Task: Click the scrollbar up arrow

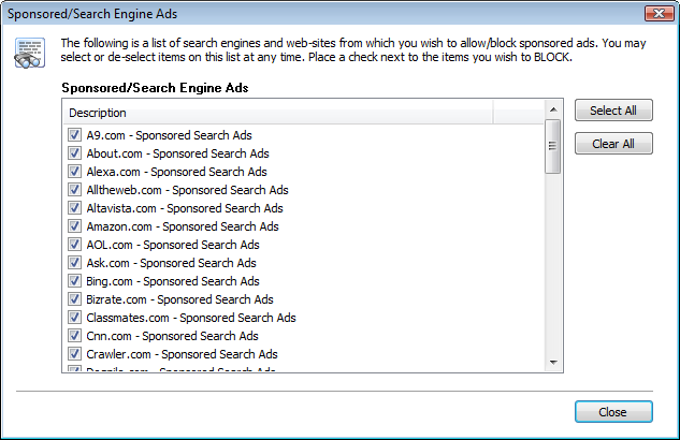Action: click(x=553, y=110)
